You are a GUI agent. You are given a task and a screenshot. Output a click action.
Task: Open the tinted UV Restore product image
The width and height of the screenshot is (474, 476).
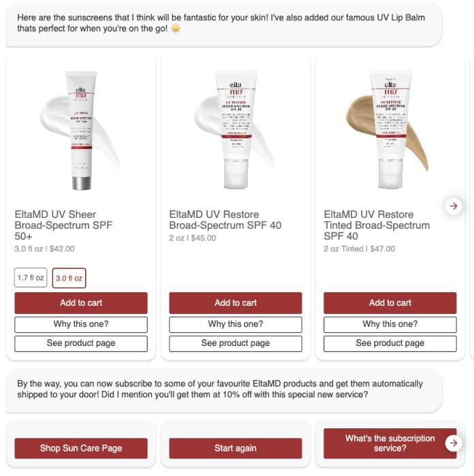pyautogui.click(x=389, y=130)
